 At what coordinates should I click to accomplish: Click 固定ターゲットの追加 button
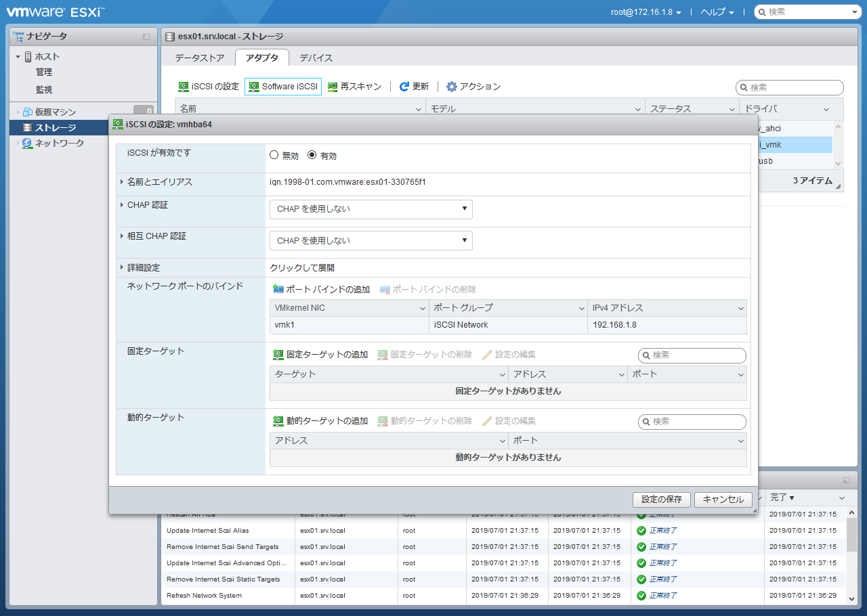tap(320, 355)
